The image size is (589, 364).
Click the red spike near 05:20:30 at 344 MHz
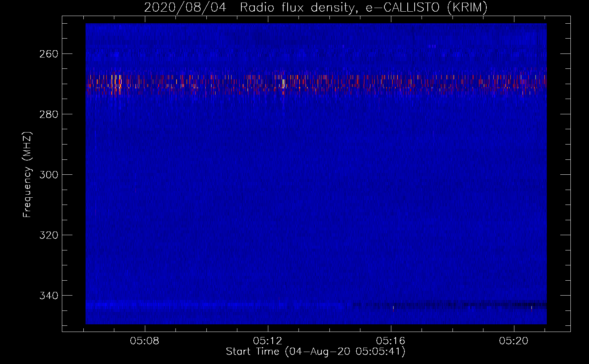click(531, 309)
